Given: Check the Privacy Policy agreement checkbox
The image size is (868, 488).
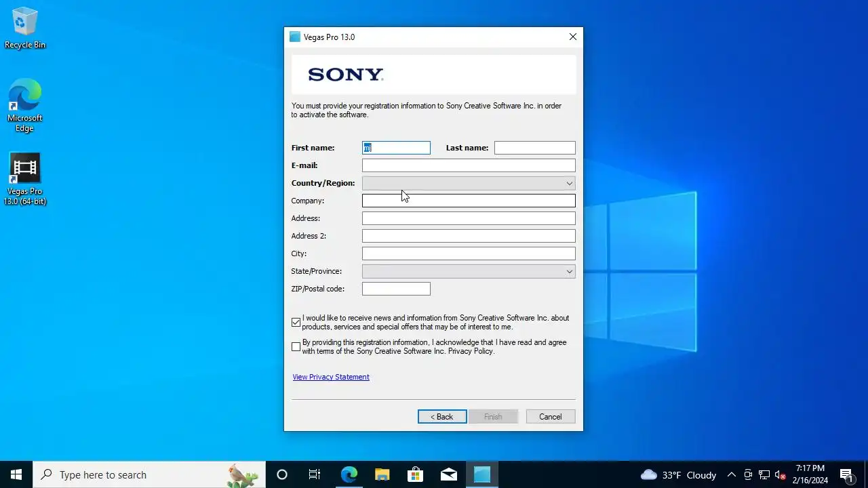Looking at the screenshot, I should (x=296, y=347).
